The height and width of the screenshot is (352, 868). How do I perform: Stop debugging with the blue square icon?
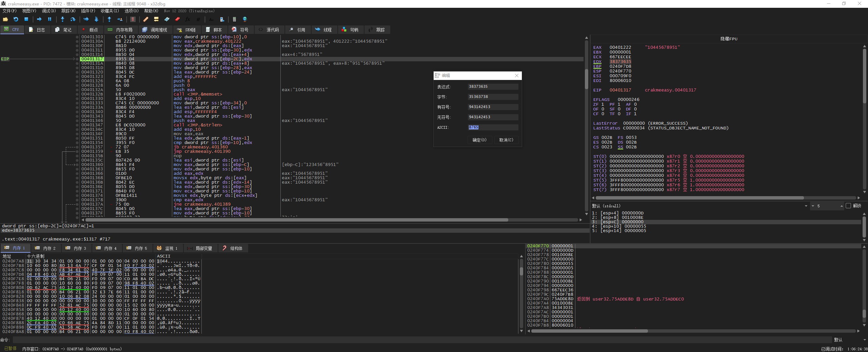pos(26,19)
